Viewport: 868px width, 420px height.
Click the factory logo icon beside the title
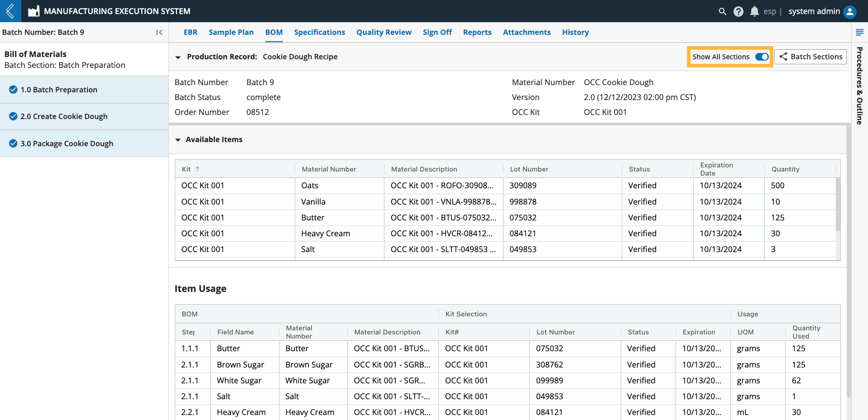(x=34, y=11)
